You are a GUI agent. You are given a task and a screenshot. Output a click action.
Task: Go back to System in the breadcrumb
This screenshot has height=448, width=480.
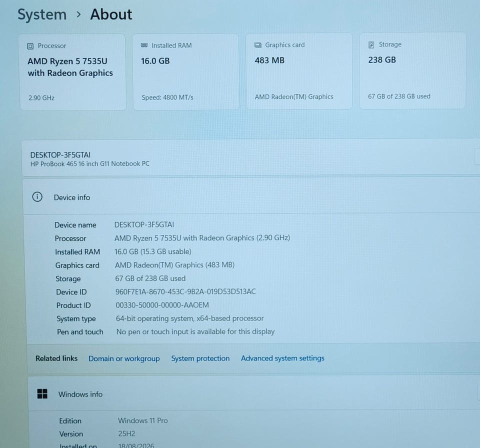(x=42, y=14)
